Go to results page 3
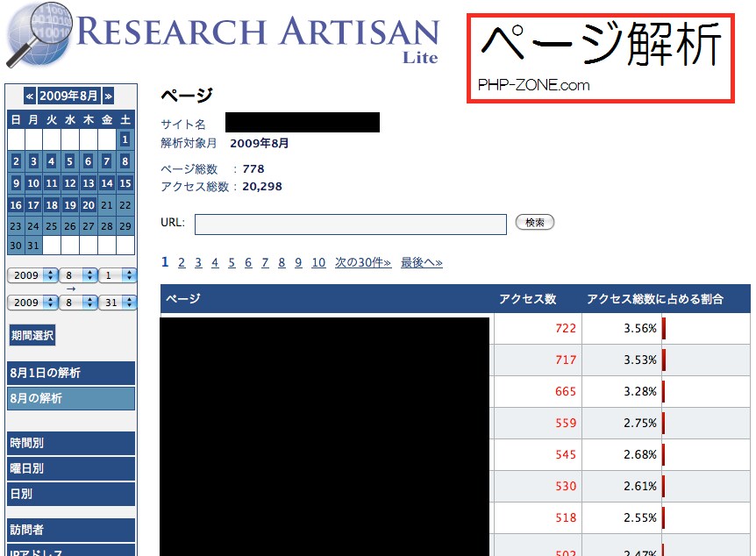Image resolution: width=756 pixels, height=556 pixels. [x=198, y=263]
